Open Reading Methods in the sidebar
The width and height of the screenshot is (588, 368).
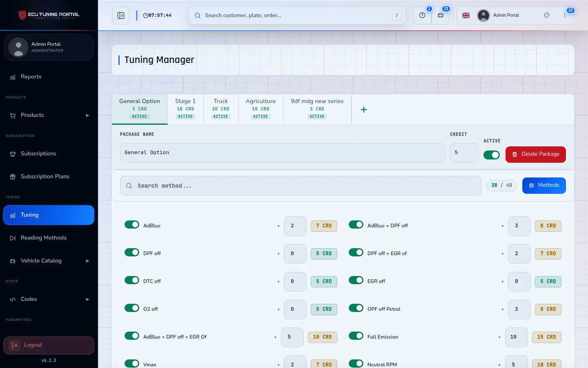49,238
